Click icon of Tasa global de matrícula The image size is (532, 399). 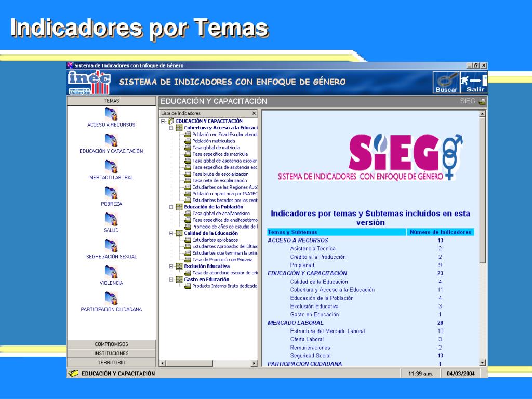point(187,148)
